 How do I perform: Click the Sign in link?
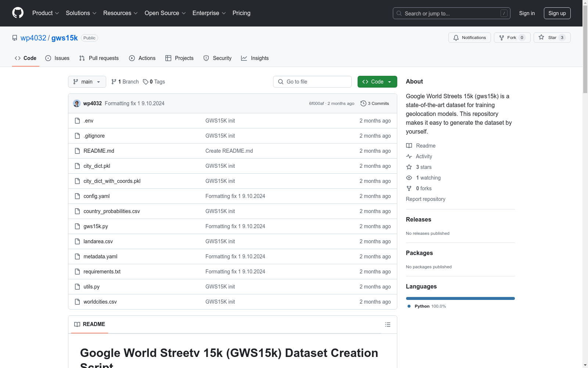[x=527, y=13]
